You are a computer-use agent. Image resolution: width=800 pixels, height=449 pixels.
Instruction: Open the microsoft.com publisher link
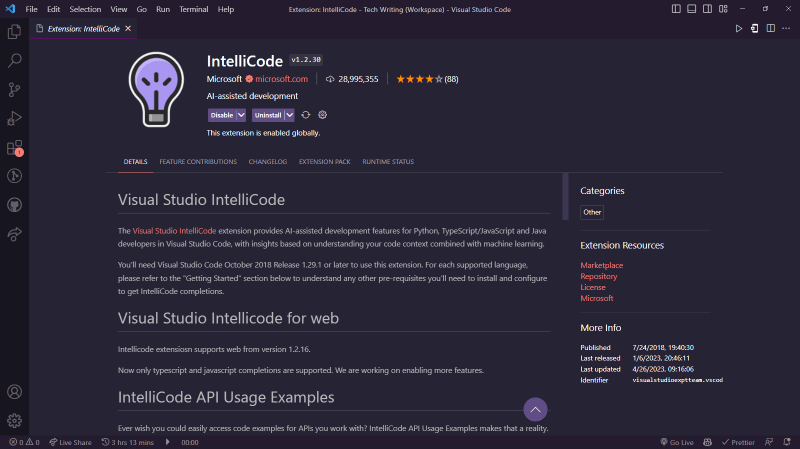pyautogui.click(x=281, y=79)
